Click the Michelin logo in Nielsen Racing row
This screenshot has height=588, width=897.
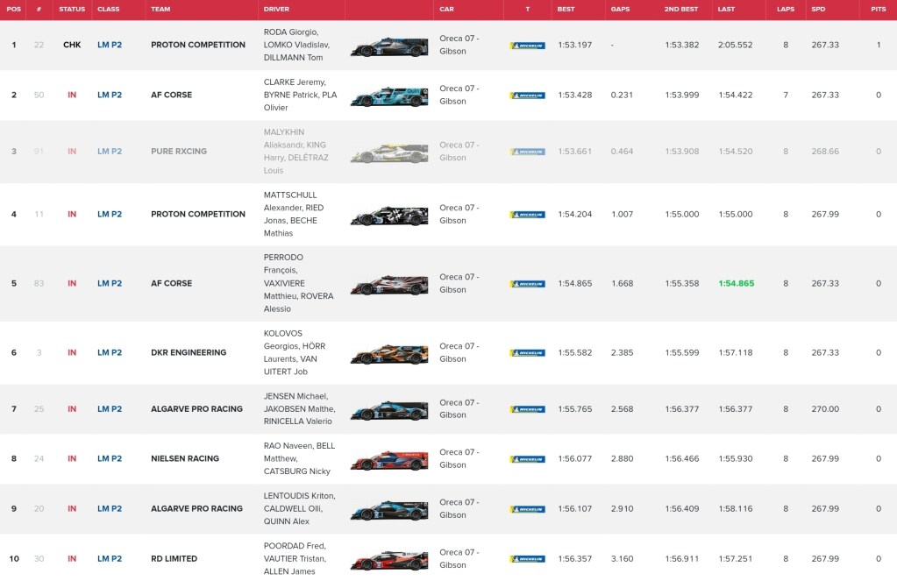tap(528, 459)
